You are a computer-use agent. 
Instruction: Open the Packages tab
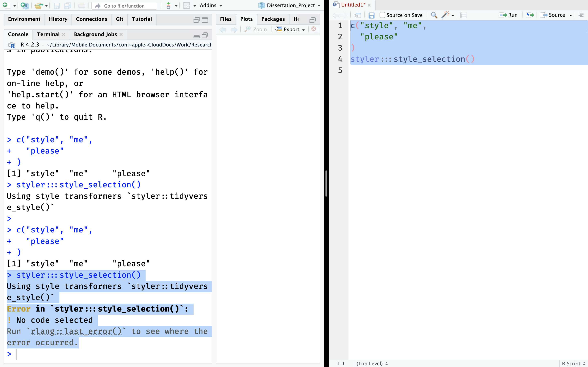(273, 19)
